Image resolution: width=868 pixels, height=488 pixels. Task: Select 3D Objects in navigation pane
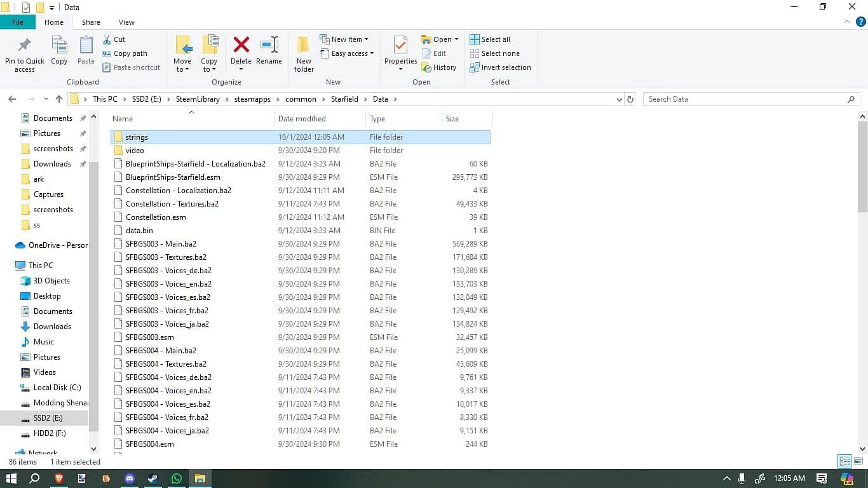click(45, 281)
